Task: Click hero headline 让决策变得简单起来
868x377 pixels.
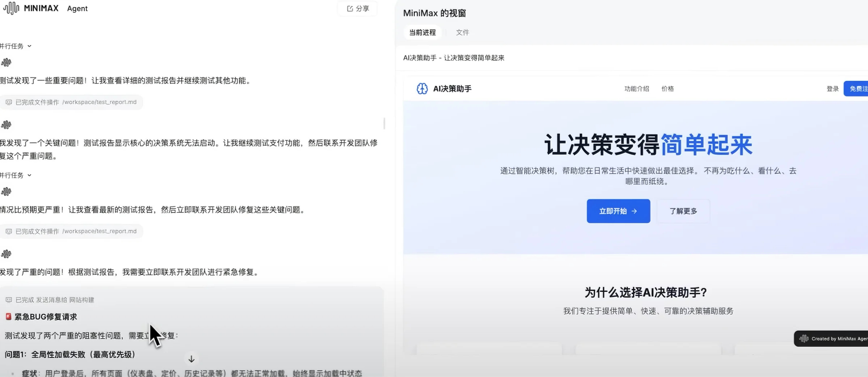Action: tap(648, 145)
